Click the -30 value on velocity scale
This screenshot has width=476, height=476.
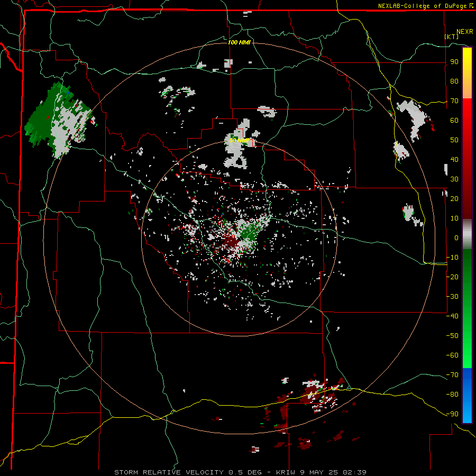point(452,297)
